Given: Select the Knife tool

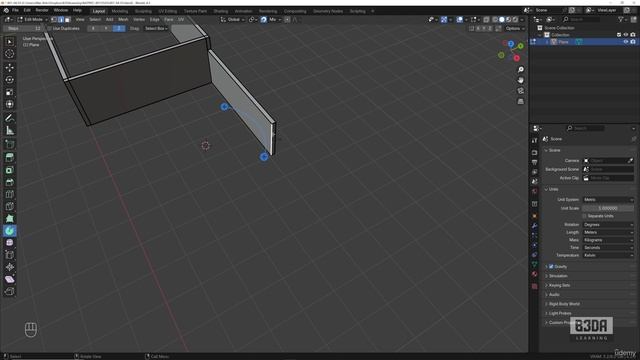Looking at the screenshot, I should coord(10,206).
